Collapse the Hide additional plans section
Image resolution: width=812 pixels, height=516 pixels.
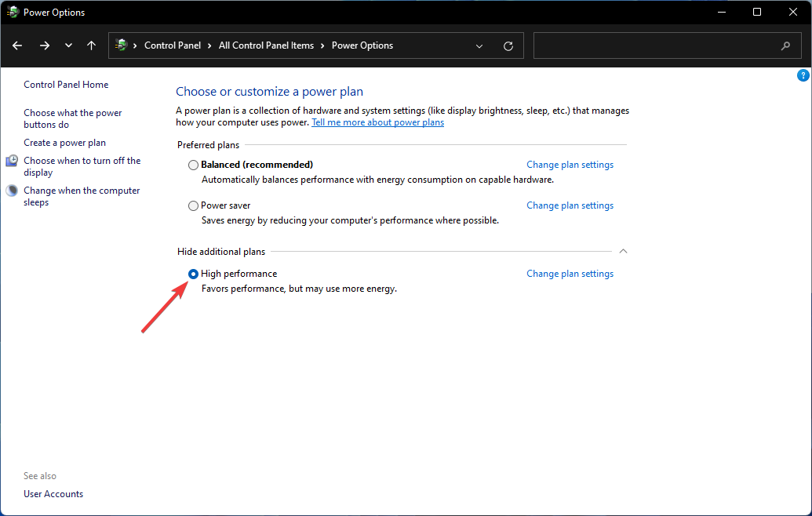[623, 251]
